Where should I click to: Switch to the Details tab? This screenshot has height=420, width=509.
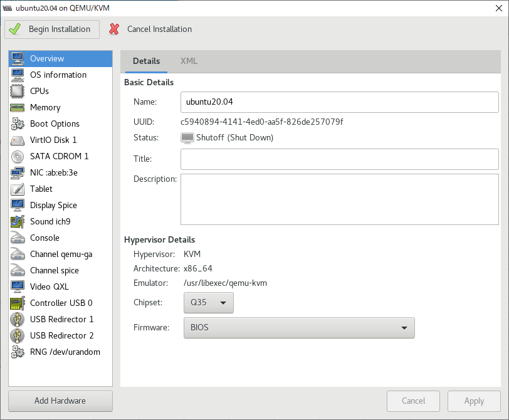(x=146, y=61)
